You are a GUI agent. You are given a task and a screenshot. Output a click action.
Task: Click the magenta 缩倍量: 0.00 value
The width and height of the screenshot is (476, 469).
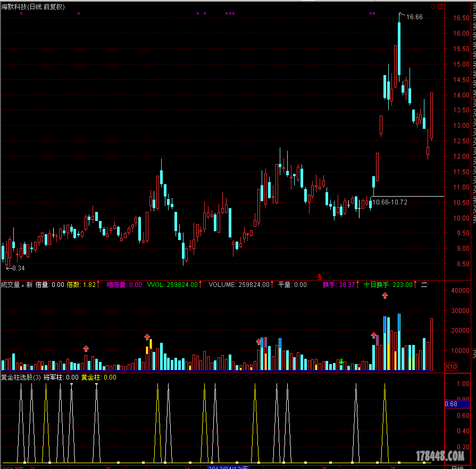coord(124,285)
